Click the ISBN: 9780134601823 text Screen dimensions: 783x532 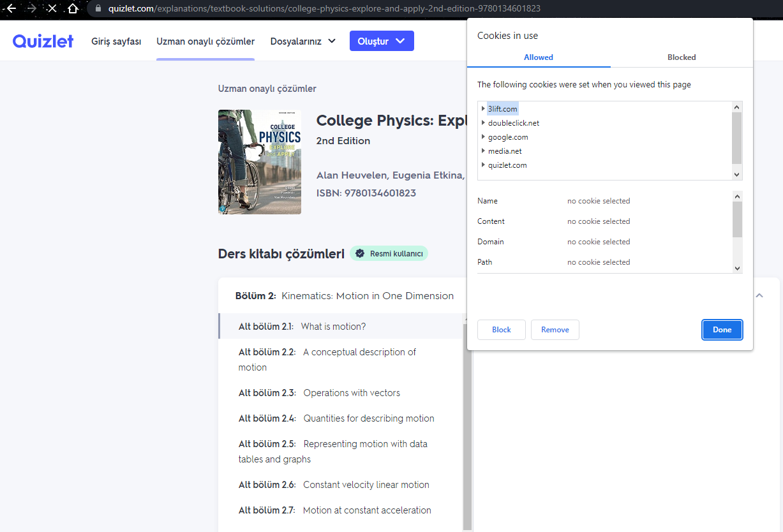click(x=366, y=193)
